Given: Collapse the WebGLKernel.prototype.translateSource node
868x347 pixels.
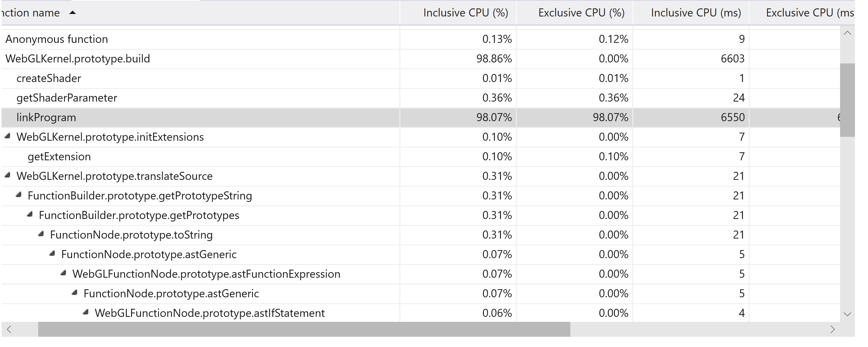Looking at the screenshot, I should [7, 175].
